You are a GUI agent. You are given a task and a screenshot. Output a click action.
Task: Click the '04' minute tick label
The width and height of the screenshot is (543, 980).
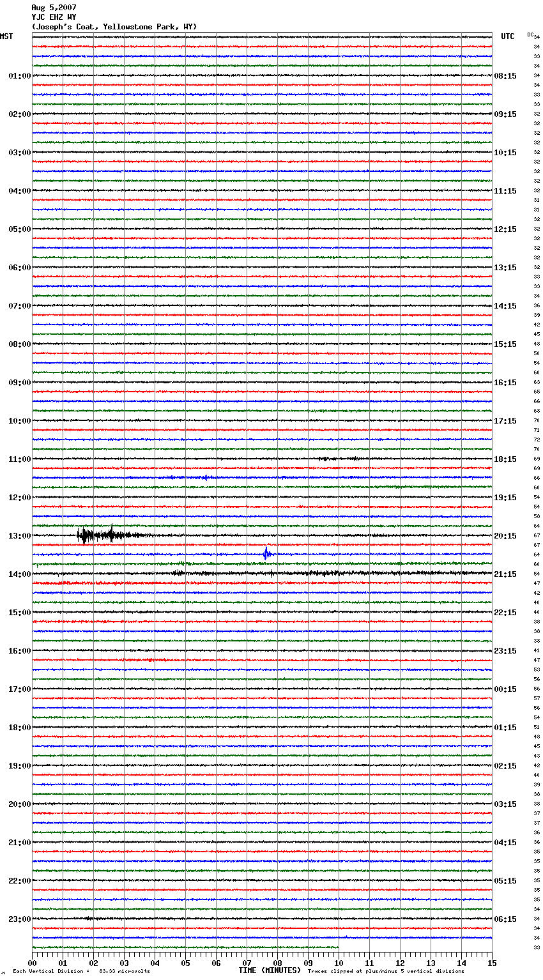pos(155,963)
